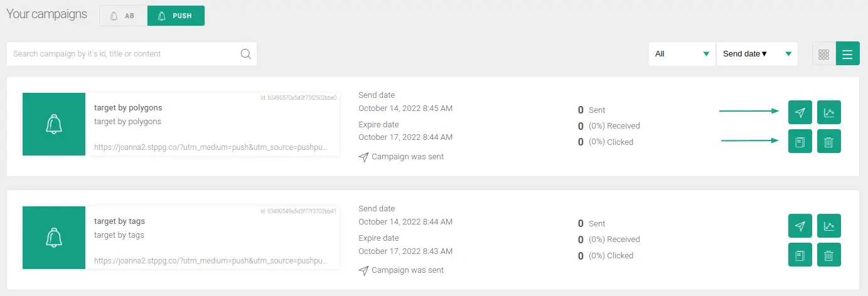Click the bell thumbnail of 'target by tags'
868x296 pixels.
coord(54,238)
